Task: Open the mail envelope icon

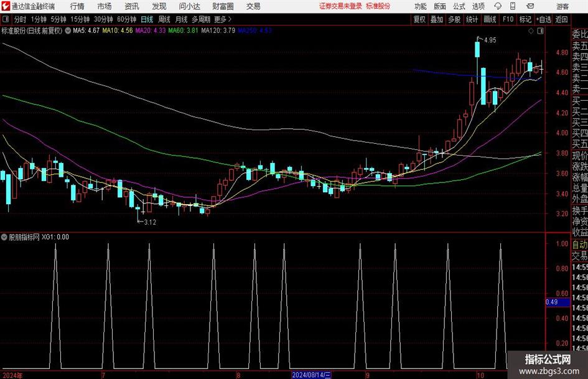Action: pyautogui.click(x=530, y=6)
